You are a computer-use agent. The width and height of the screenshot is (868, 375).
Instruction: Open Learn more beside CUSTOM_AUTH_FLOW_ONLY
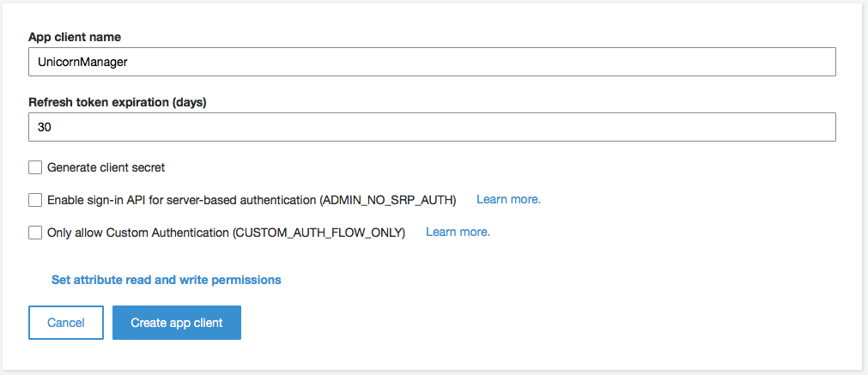(458, 233)
